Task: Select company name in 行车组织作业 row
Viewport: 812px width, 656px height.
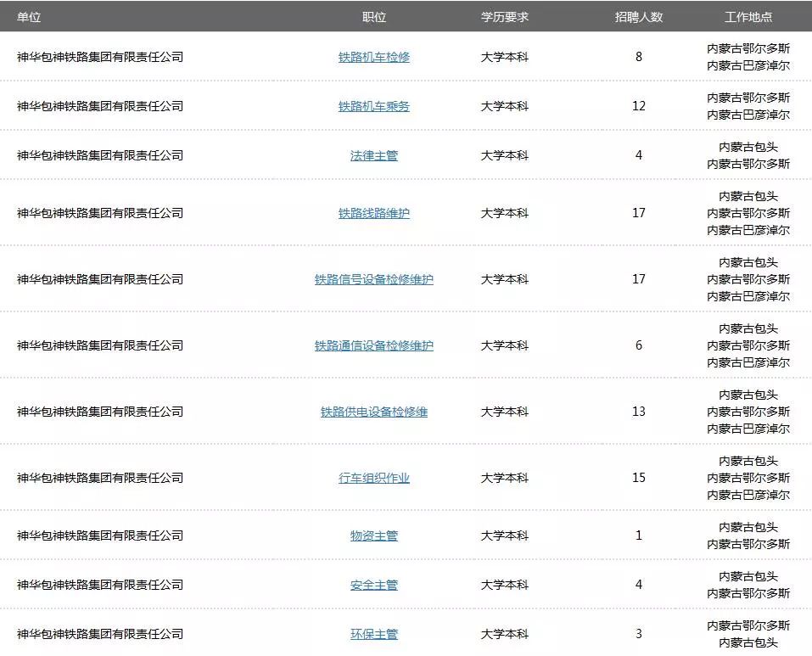Action: [100, 478]
